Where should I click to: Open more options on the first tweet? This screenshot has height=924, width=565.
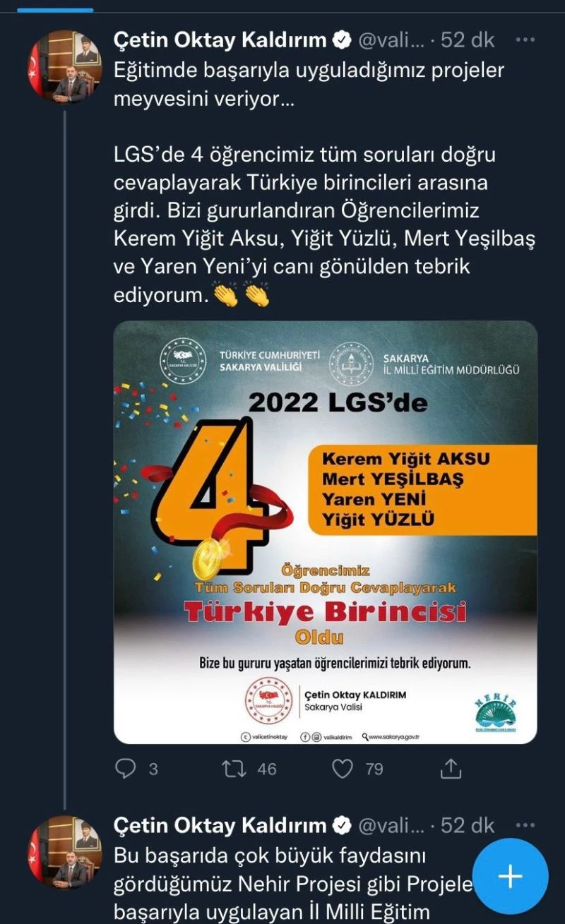click(525, 40)
